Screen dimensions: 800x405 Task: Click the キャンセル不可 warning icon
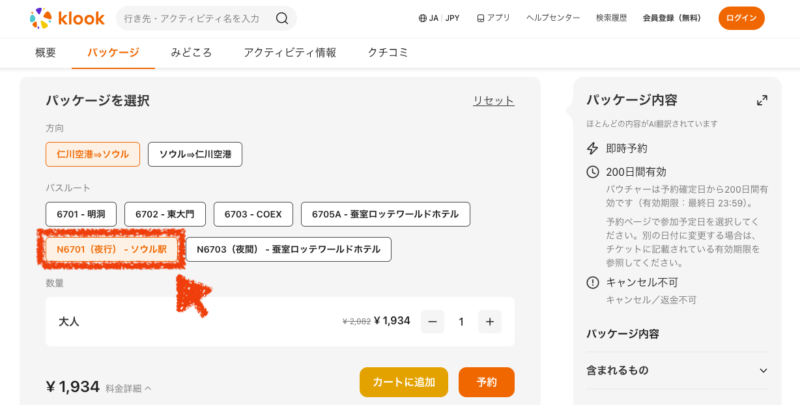tap(592, 282)
